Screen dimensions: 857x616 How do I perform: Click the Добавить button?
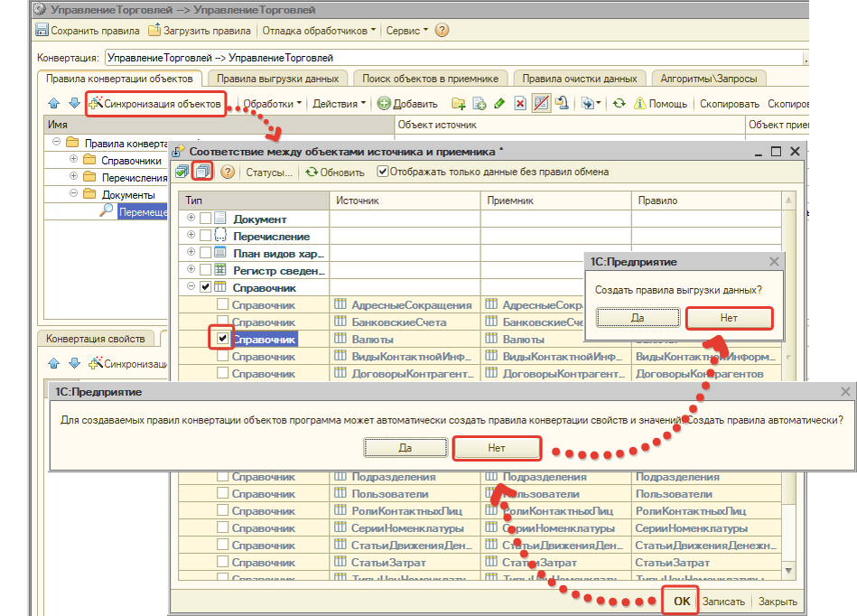coord(408,104)
